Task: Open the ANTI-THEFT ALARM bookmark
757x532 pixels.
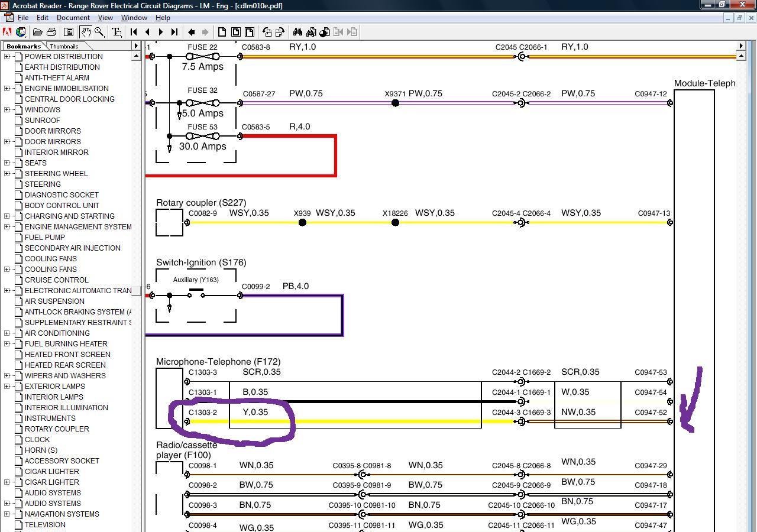Action: tap(57, 78)
